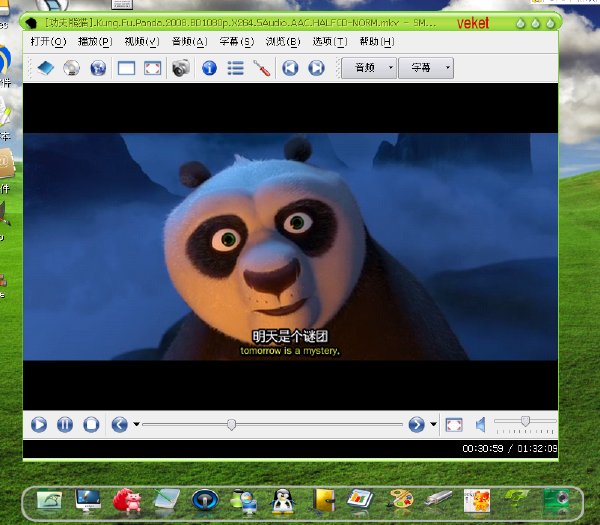Launch the round blue media dock icon

(x=205, y=500)
